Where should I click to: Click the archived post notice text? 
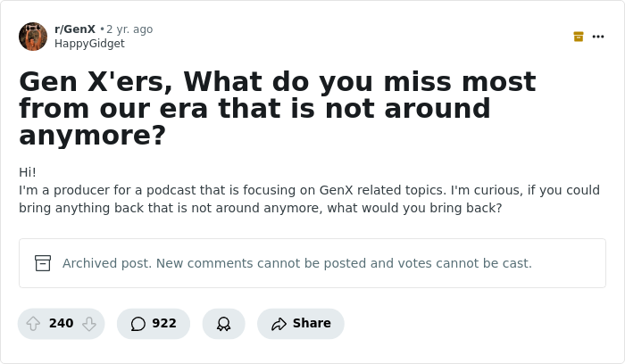297,263
